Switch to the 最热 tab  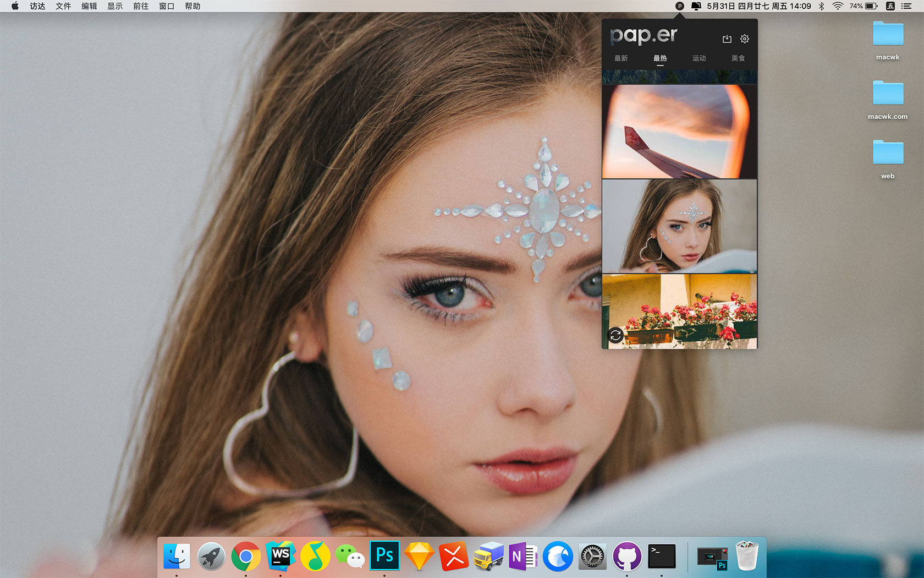tap(660, 58)
